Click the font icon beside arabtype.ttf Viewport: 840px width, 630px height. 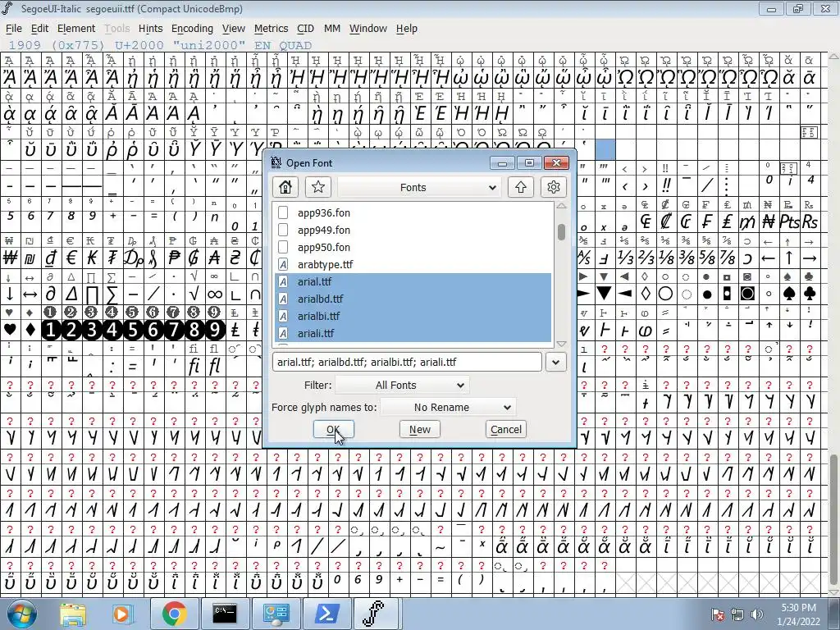coord(283,264)
